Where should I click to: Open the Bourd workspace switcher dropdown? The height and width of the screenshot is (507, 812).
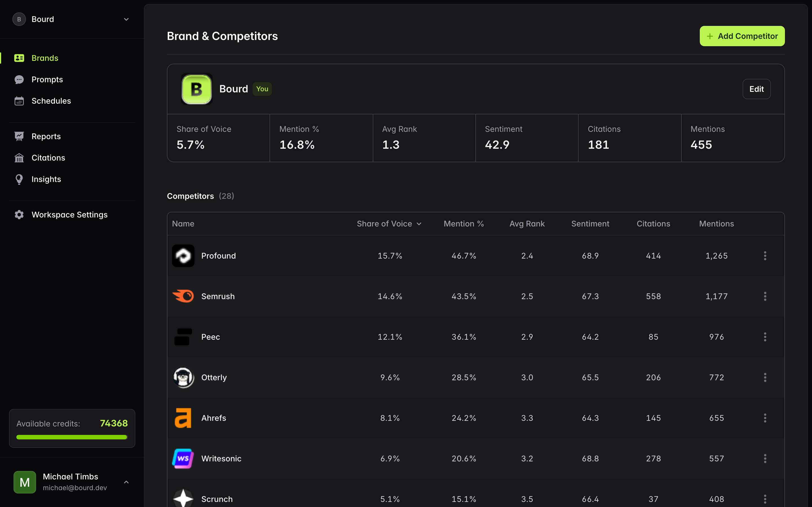126,19
